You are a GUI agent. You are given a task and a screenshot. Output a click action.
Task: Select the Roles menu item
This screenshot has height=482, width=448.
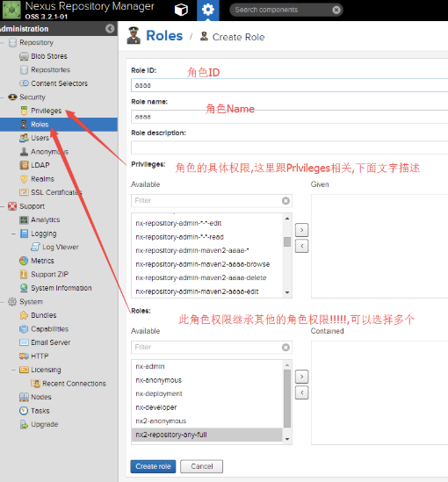[x=59, y=125]
